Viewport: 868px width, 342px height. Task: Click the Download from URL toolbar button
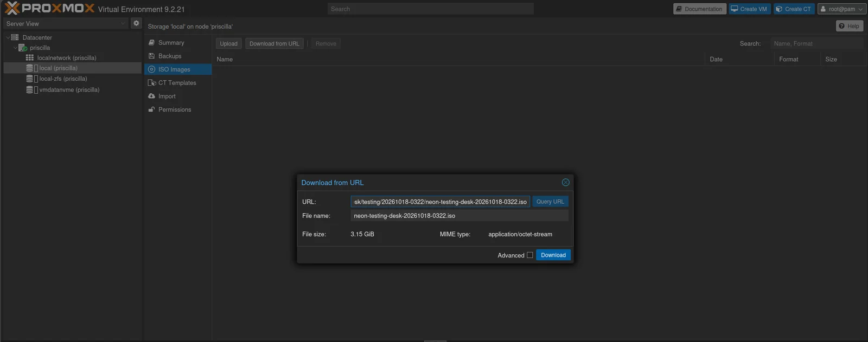pos(274,43)
